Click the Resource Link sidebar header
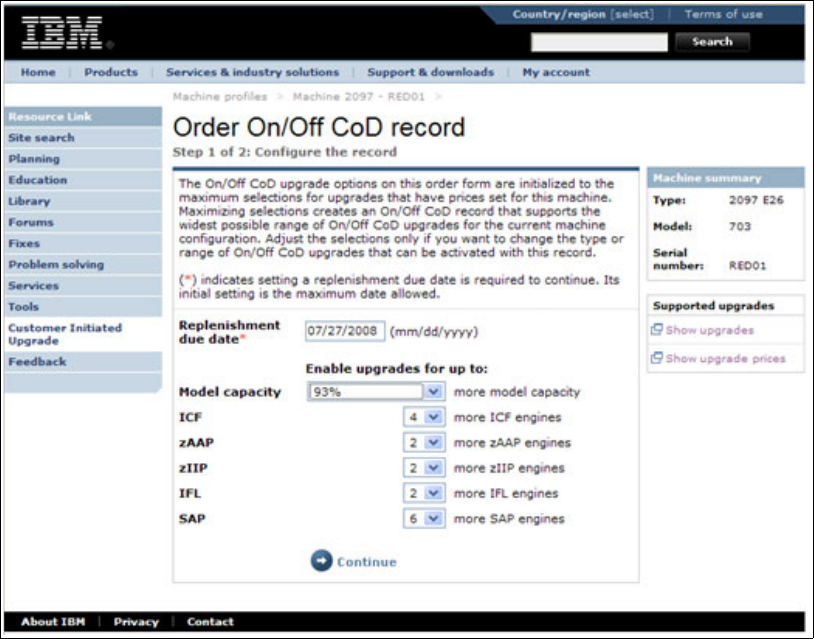The width and height of the screenshot is (814, 639). pyautogui.click(x=83, y=116)
